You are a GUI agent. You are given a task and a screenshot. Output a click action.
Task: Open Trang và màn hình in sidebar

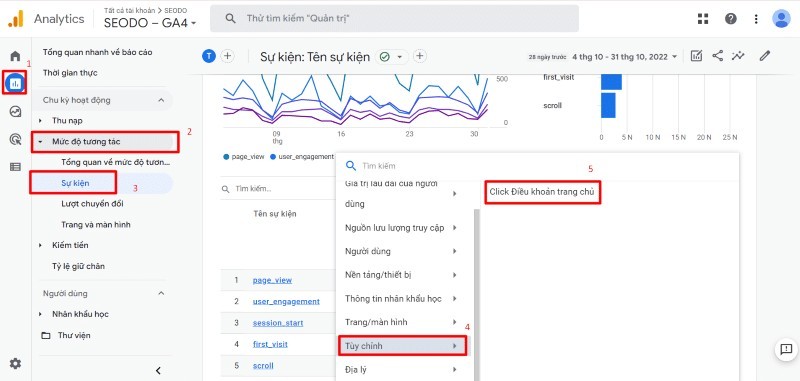pyautogui.click(x=95, y=225)
